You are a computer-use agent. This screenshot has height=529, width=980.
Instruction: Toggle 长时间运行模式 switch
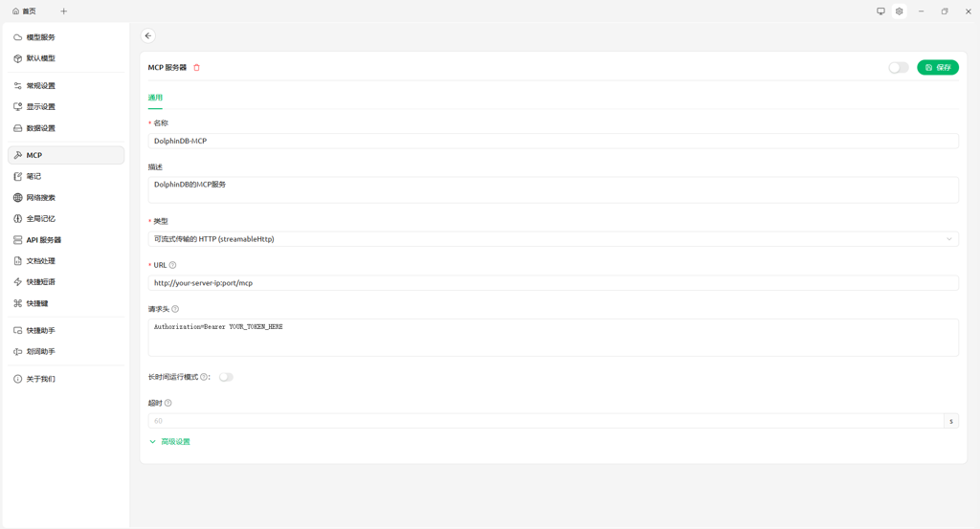[226, 377]
